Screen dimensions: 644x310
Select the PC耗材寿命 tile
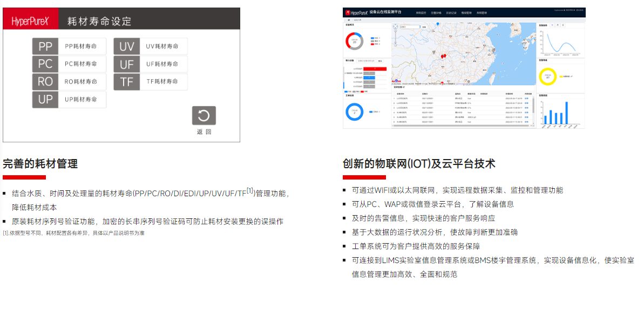(69, 64)
